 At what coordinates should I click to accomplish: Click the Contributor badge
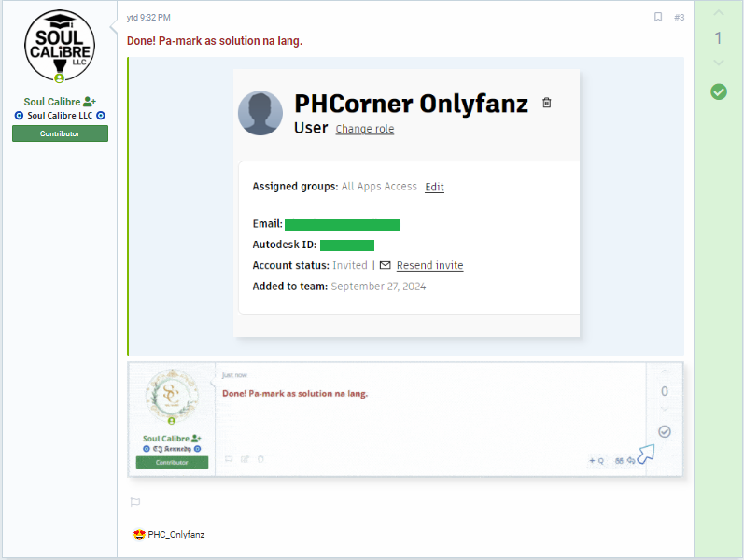60,133
